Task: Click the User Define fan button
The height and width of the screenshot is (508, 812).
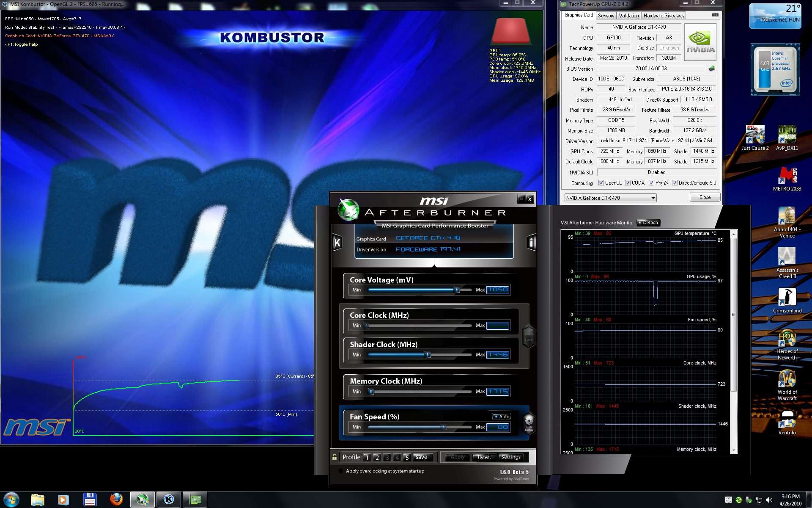Action: click(x=529, y=423)
